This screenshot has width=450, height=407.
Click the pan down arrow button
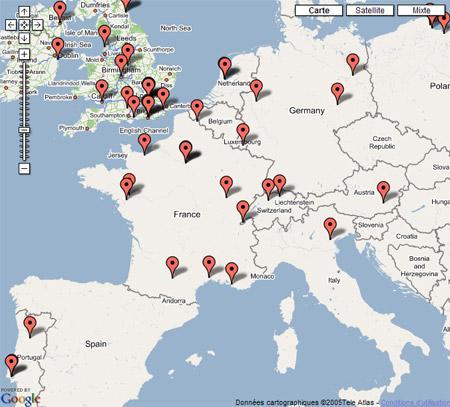[x=24, y=38]
